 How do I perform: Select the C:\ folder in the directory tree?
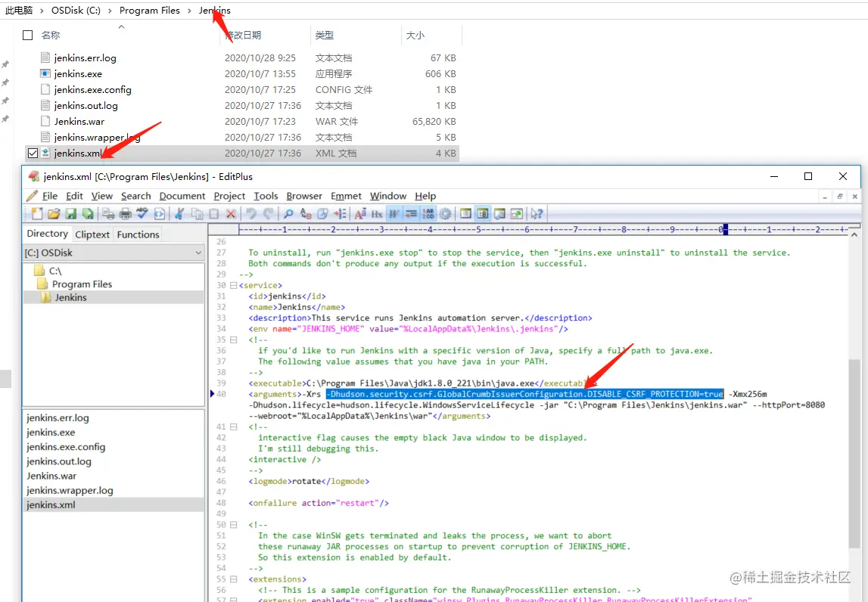coord(55,271)
